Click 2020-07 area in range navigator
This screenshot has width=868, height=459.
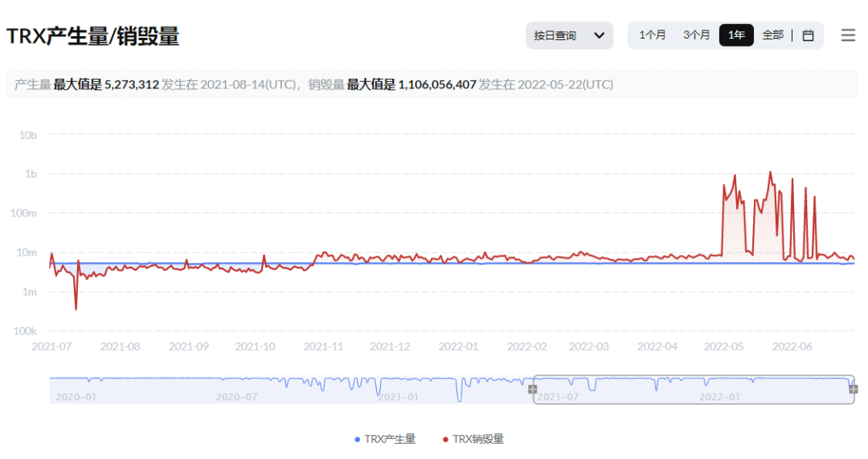(236, 396)
